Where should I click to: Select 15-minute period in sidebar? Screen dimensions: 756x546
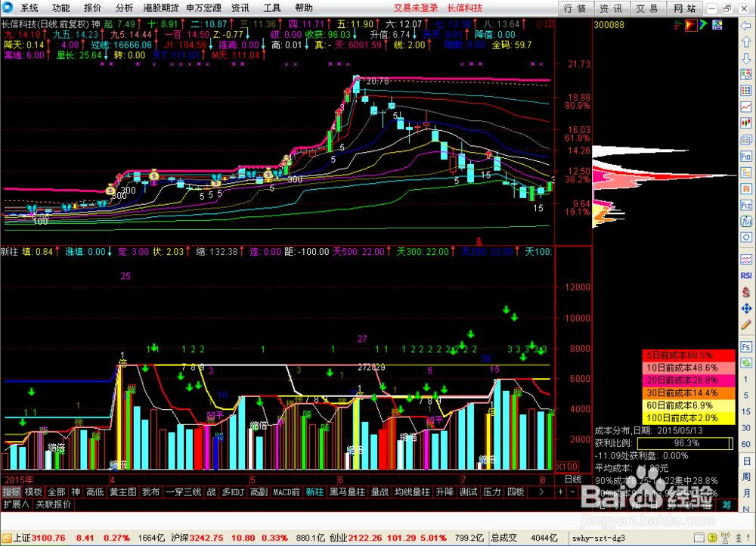[746, 411]
